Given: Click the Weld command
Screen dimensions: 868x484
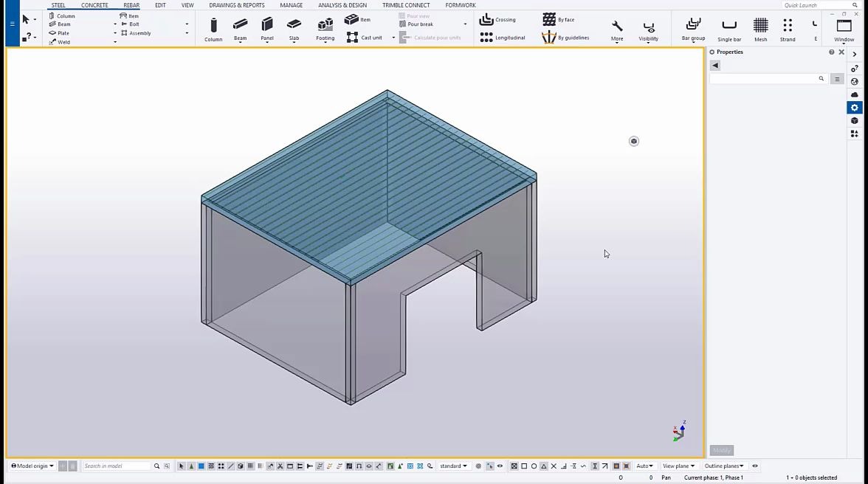Looking at the screenshot, I should point(59,42).
